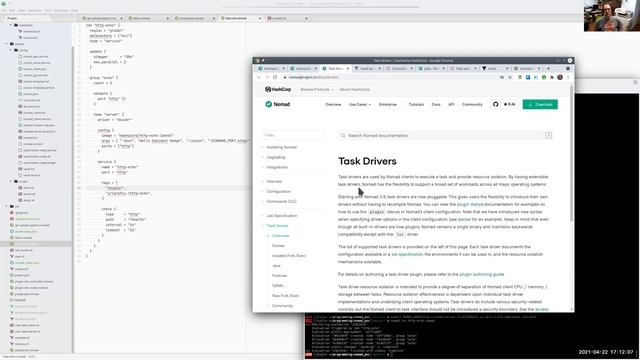Click the green extension icon in Chrome toolbar
This screenshot has width=640, height=360.
point(544,77)
